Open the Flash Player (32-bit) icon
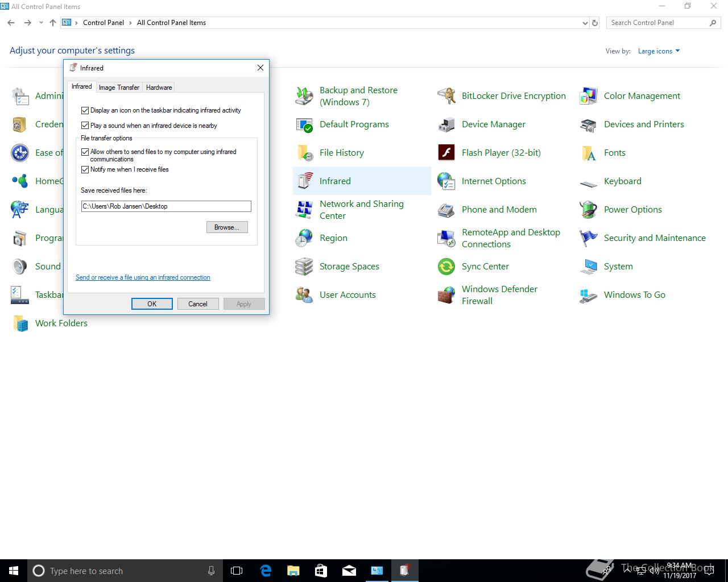 [x=446, y=153]
